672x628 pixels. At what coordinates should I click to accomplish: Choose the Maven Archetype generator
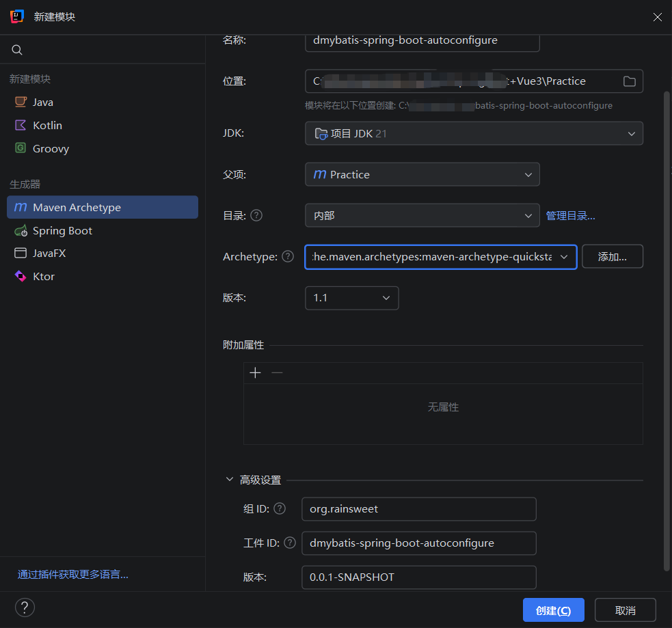click(x=103, y=207)
